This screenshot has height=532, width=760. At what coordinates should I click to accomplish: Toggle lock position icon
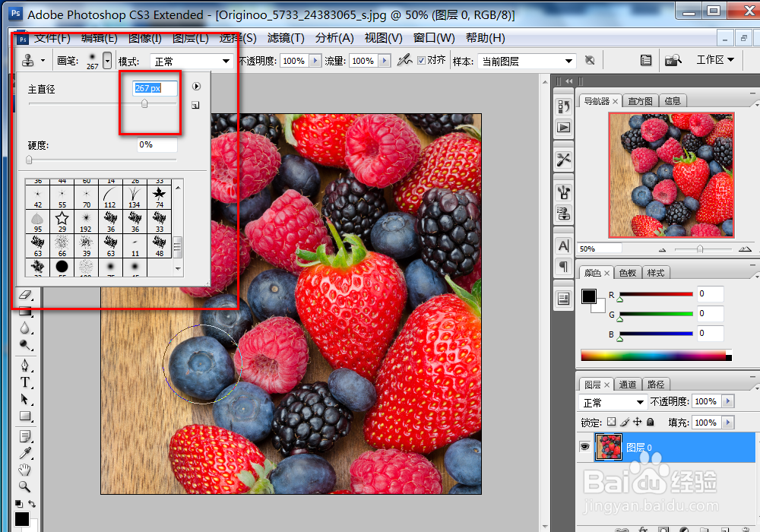pyautogui.click(x=638, y=422)
